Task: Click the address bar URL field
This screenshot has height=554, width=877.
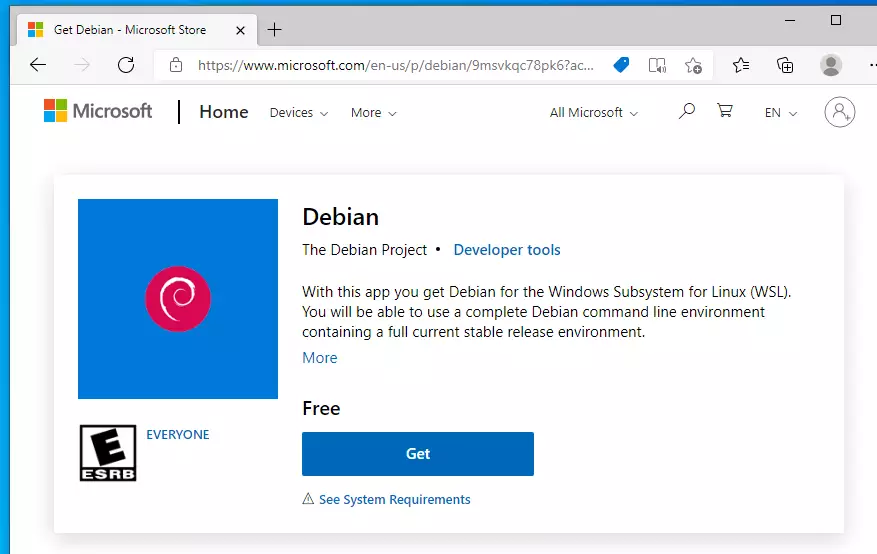Action: click(x=395, y=65)
